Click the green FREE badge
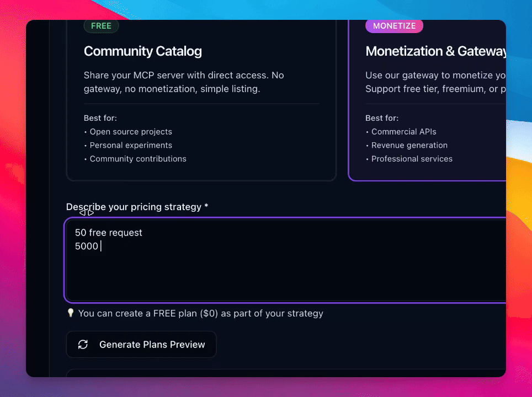Viewport: 532px width, 397px height. (101, 26)
